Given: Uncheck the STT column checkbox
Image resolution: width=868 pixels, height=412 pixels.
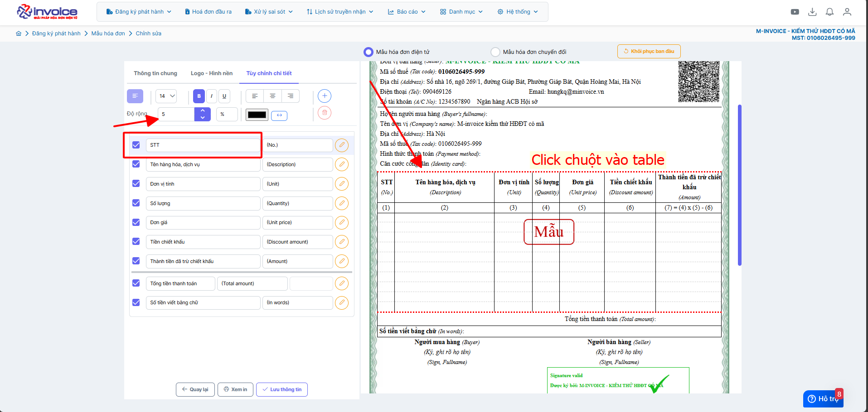Looking at the screenshot, I should click(x=136, y=145).
